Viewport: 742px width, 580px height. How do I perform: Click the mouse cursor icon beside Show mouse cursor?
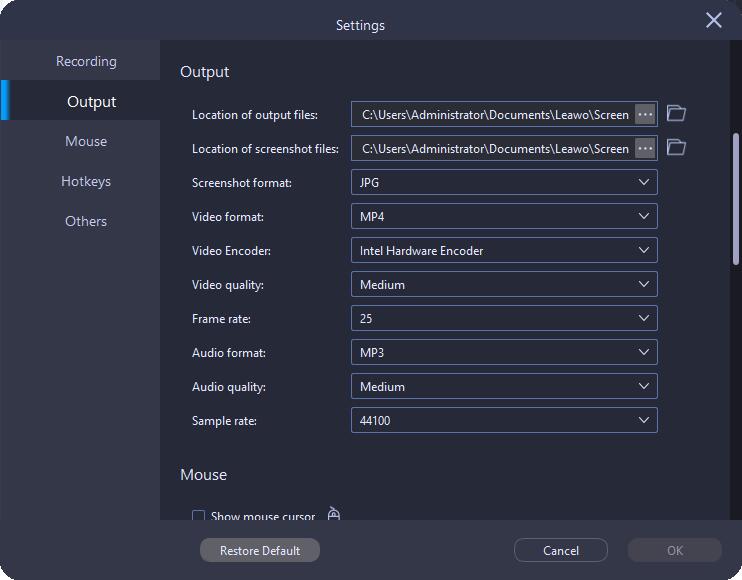[334, 515]
